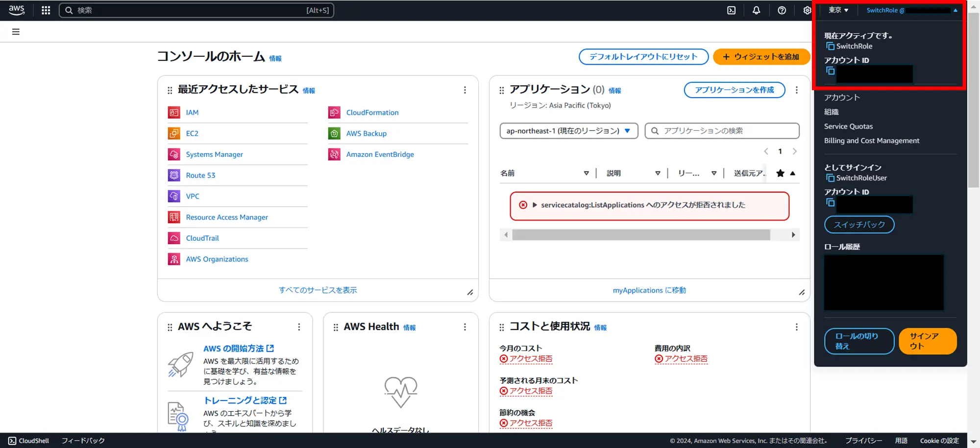Open options menu of コストと使用状況 widget
The width and height of the screenshot is (980, 448).
coord(797,327)
